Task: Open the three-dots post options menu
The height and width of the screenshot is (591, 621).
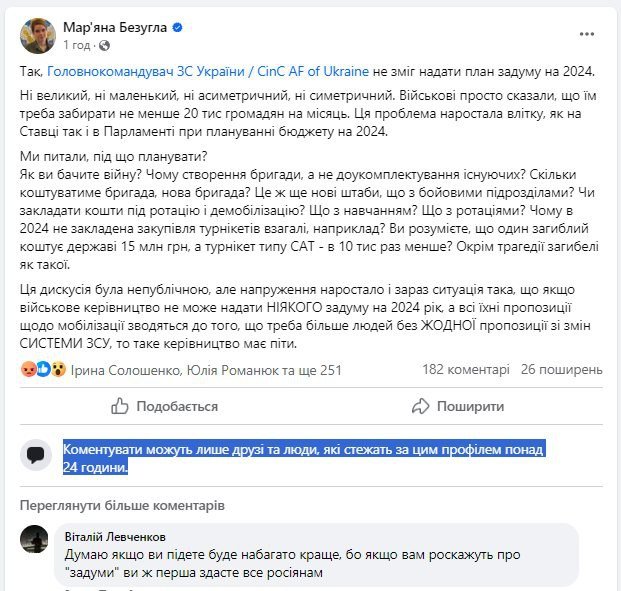Action: tap(587, 34)
